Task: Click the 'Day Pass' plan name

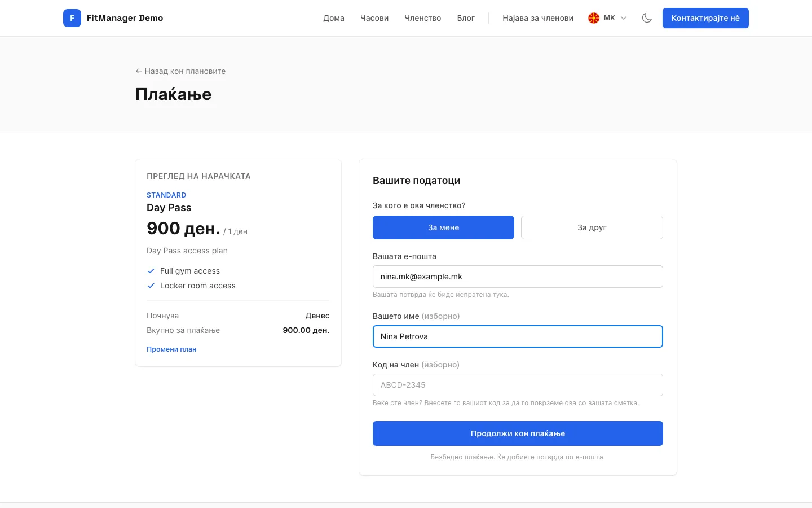Action: click(x=169, y=208)
